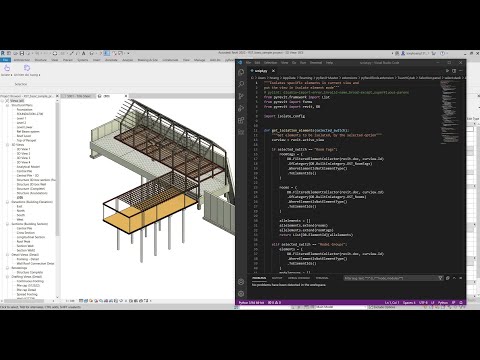Viewport: 480px width, 360px height.
Task: Click the Revit application R logo
Action: pos(3,53)
